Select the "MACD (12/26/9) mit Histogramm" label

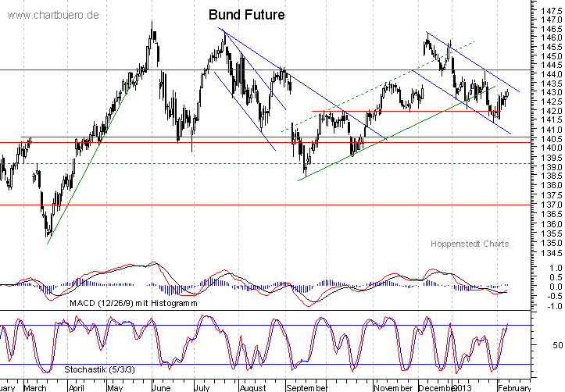click(134, 303)
